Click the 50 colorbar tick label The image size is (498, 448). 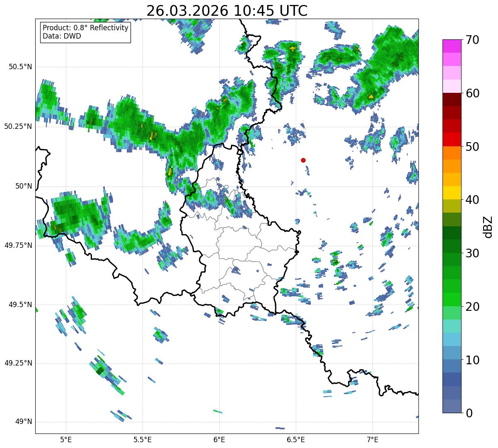[472, 147]
